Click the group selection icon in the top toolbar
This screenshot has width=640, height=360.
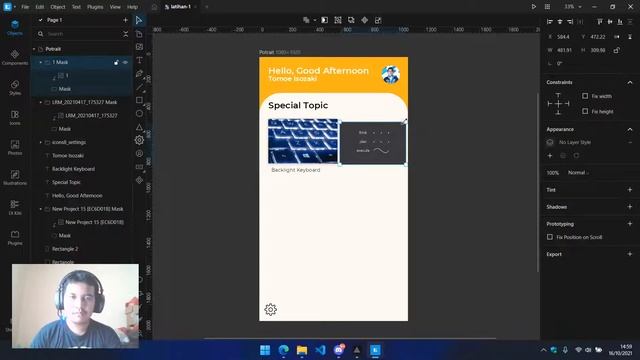click(x=338, y=20)
